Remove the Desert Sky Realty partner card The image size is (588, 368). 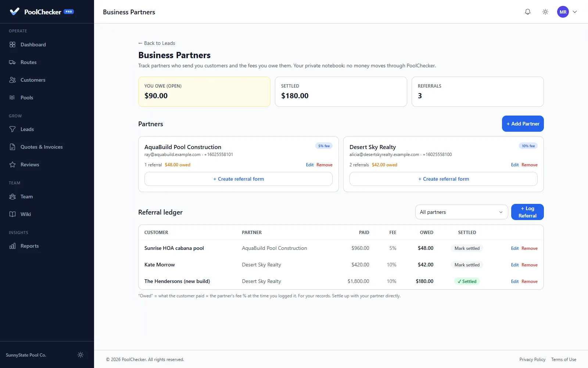(x=530, y=165)
